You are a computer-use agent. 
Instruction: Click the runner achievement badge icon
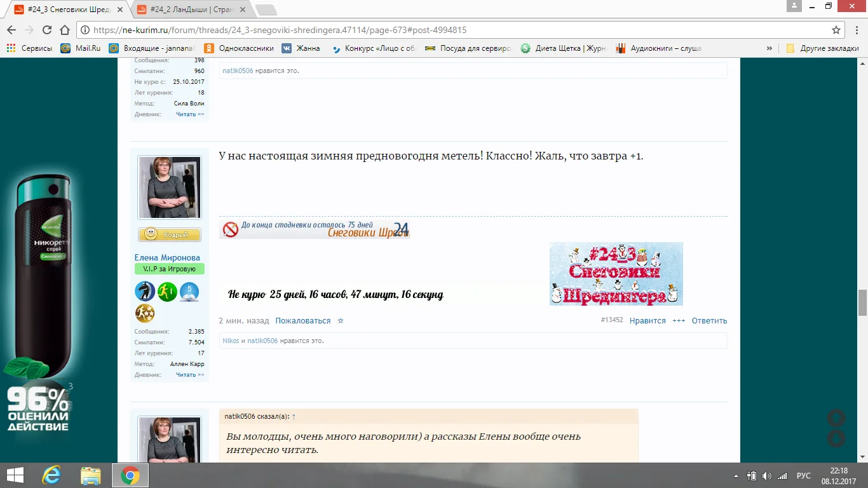click(x=167, y=292)
